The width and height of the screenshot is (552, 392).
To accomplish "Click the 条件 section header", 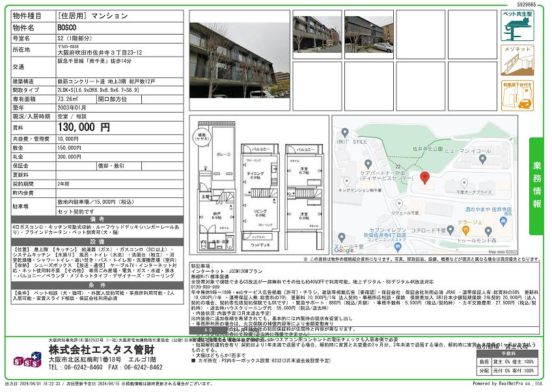I will (97, 285).
